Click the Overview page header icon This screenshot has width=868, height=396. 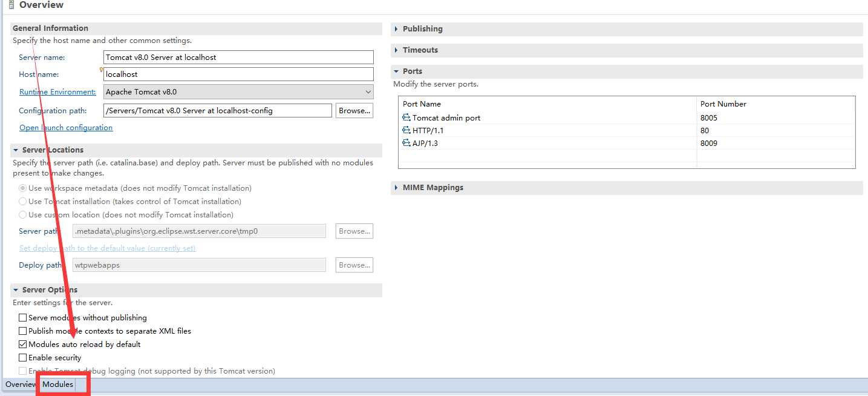tap(12, 5)
